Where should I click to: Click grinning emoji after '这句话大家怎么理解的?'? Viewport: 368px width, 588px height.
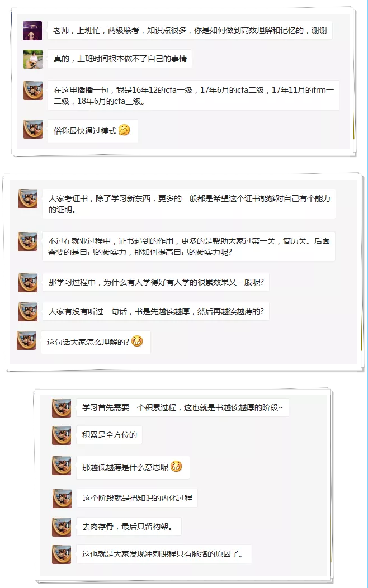137,341
